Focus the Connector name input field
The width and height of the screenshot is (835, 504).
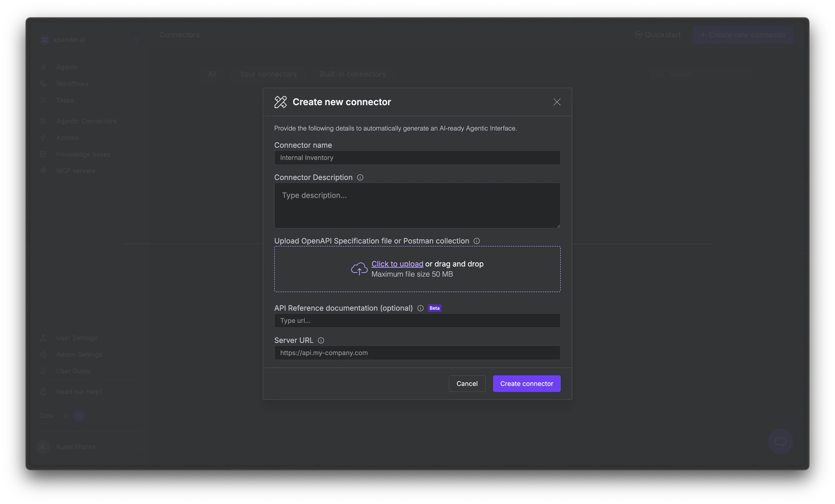pos(417,157)
